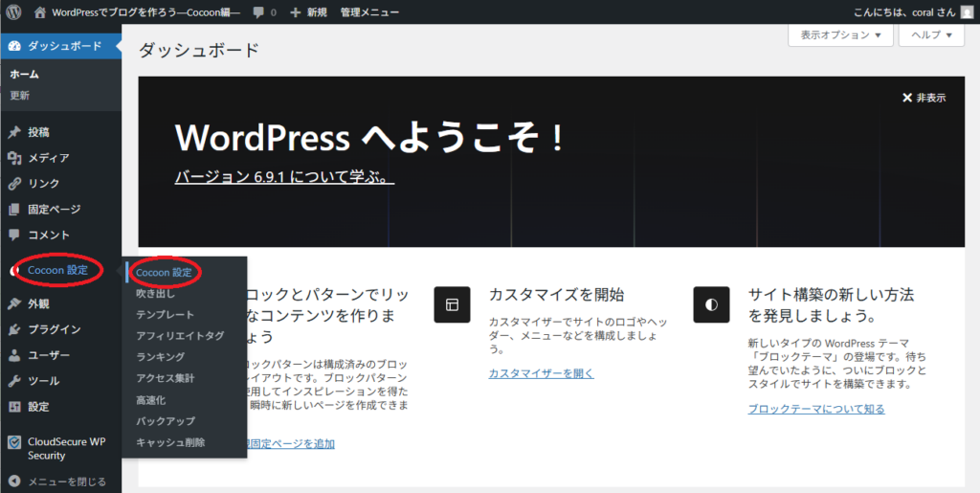The image size is (980, 493).
Task: Choose 高速化 in the Cocoon submenu
Action: point(150,400)
